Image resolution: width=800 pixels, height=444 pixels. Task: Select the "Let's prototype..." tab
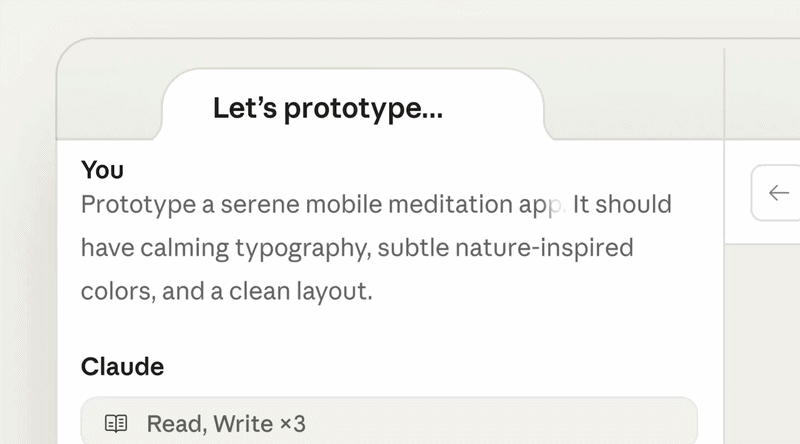tap(327, 108)
